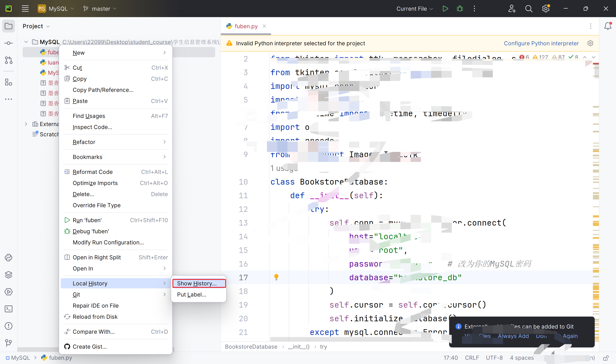
Task: Close the fuben.py editor tab
Action: pyautogui.click(x=264, y=26)
